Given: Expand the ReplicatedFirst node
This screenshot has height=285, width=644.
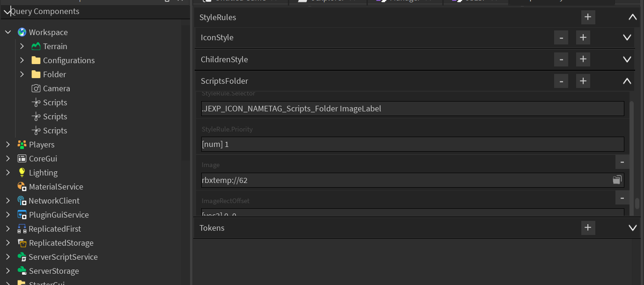Looking at the screenshot, I should (8, 229).
